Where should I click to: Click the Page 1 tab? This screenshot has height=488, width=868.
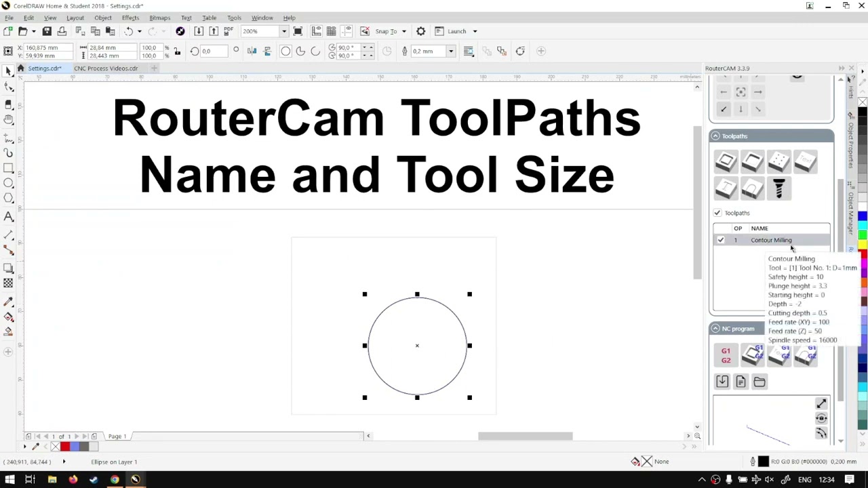tap(117, 436)
